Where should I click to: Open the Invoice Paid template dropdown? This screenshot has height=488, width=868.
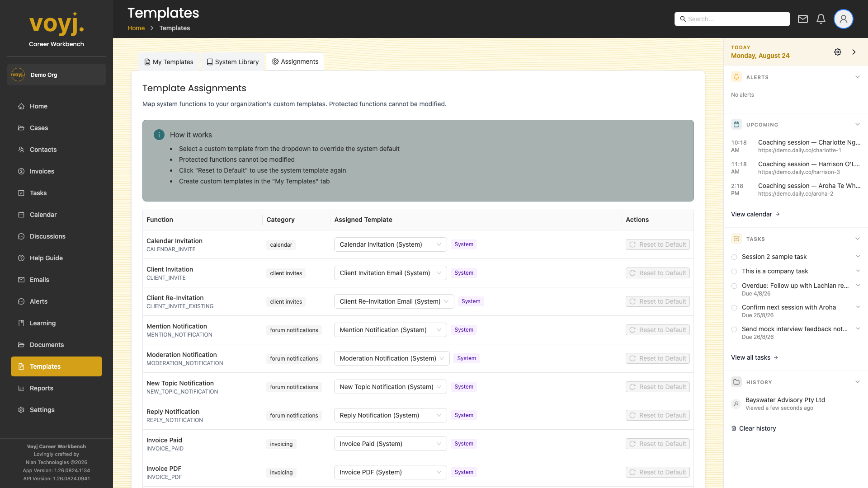coord(390,444)
